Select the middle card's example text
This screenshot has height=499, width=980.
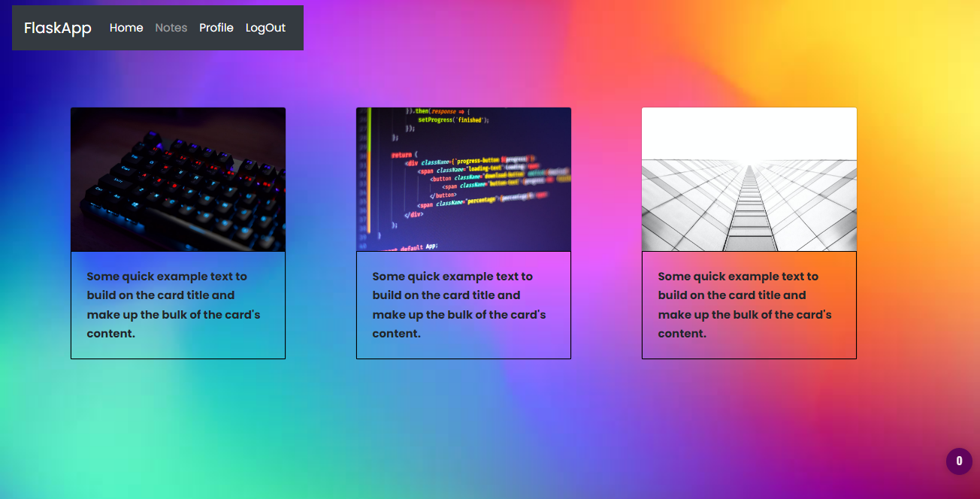pos(459,305)
